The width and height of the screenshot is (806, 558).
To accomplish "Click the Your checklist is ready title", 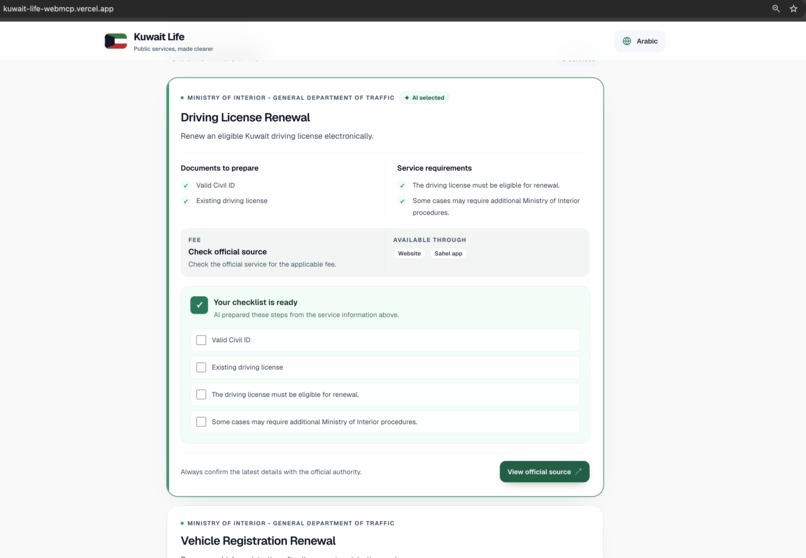I will (255, 302).
